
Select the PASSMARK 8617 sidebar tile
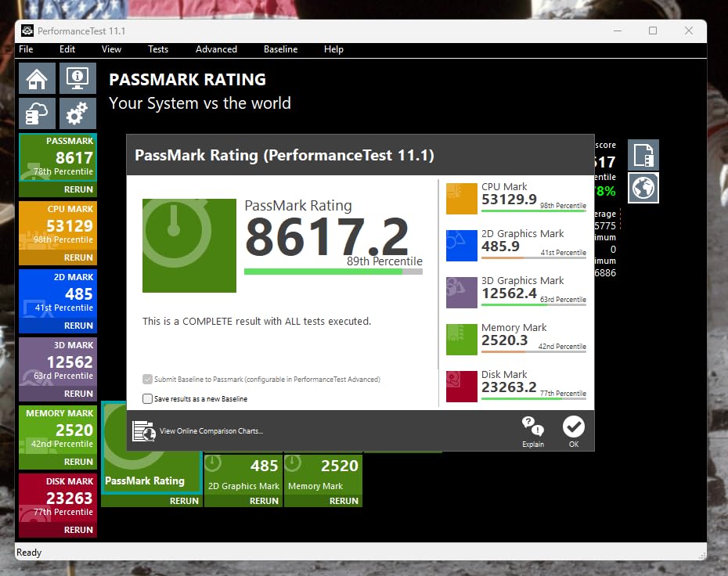coord(58,158)
